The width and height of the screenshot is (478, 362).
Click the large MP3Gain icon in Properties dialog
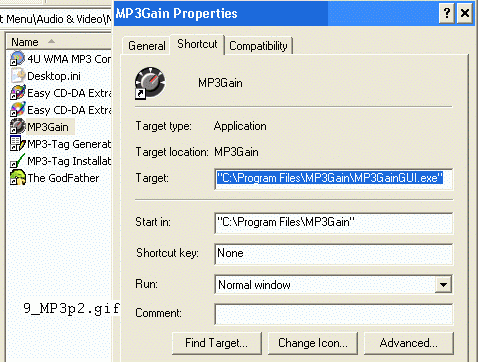(150, 83)
